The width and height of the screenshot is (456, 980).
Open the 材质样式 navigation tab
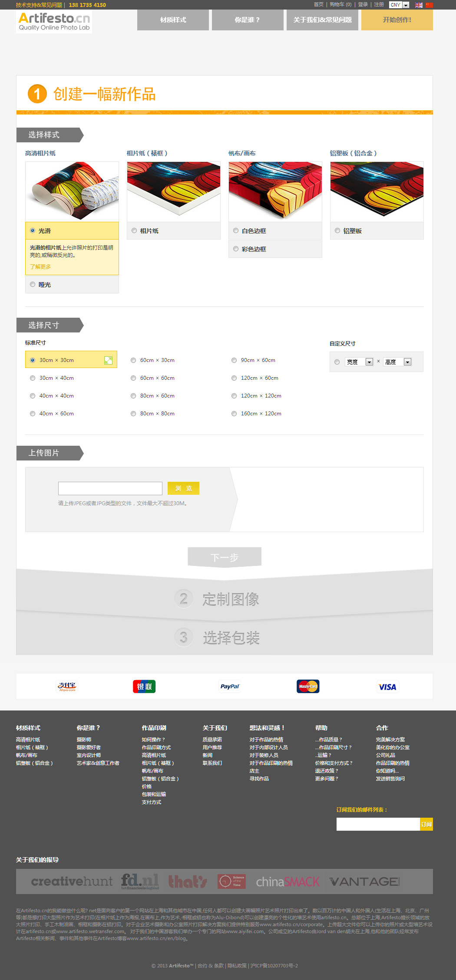tap(173, 20)
